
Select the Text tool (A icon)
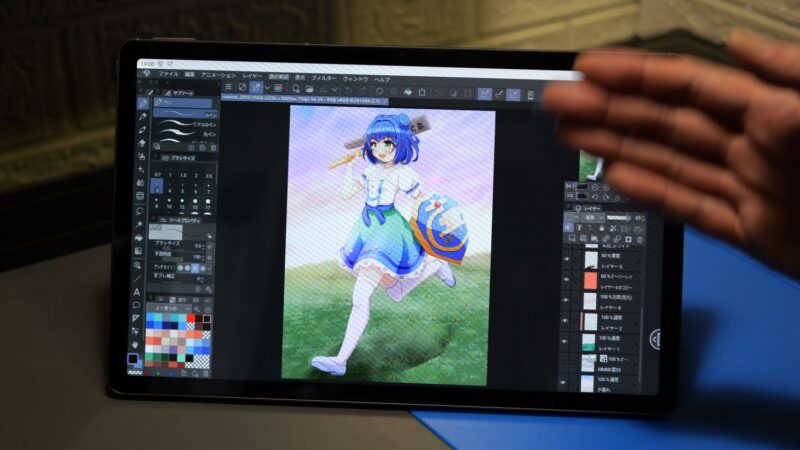tap(137, 292)
